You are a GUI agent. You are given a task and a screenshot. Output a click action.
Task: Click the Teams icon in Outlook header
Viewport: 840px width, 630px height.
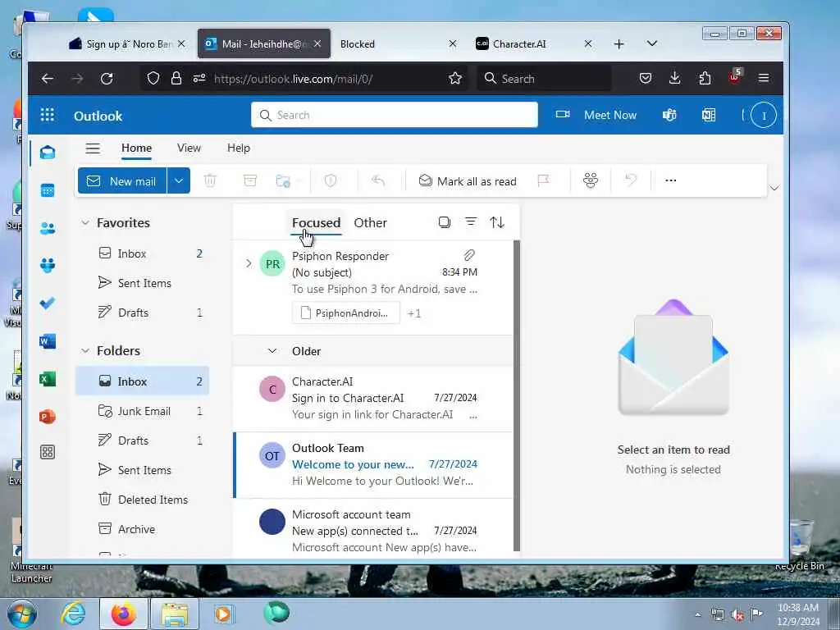669,115
